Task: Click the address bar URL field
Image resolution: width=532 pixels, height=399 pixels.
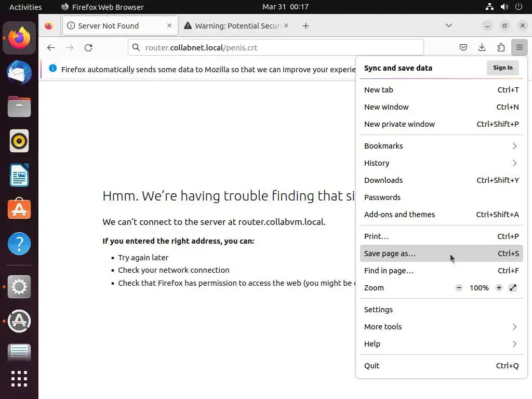Action: 275,47
